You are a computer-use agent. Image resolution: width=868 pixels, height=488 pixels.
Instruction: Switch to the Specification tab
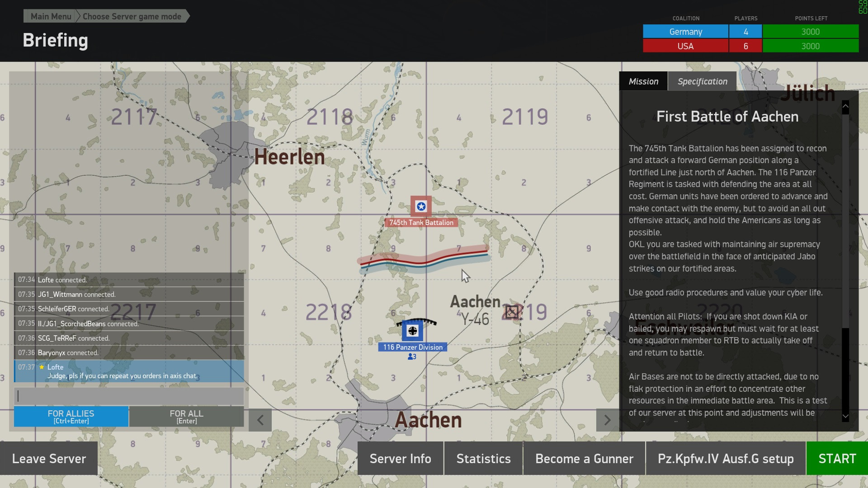(x=703, y=81)
